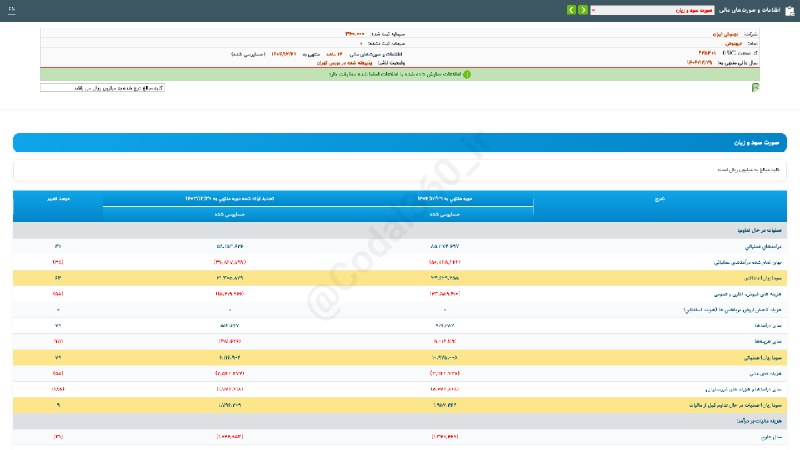The image size is (800, 450).
Task: Click the 'پذیرفته شده در بورس تهران' publisher status
Action: (344, 63)
